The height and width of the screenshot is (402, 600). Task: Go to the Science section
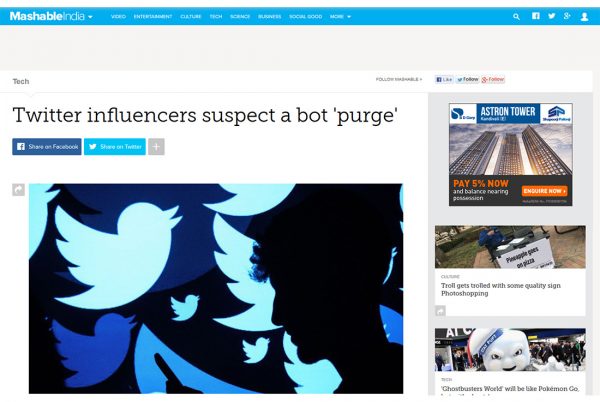tap(240, 16)
